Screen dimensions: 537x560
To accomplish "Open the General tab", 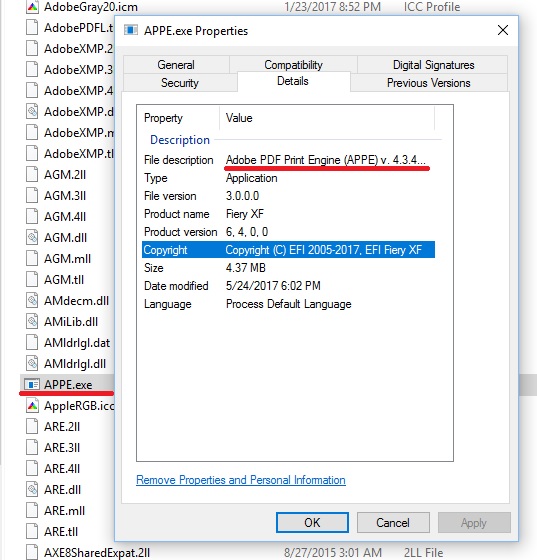I will (176, 65).
